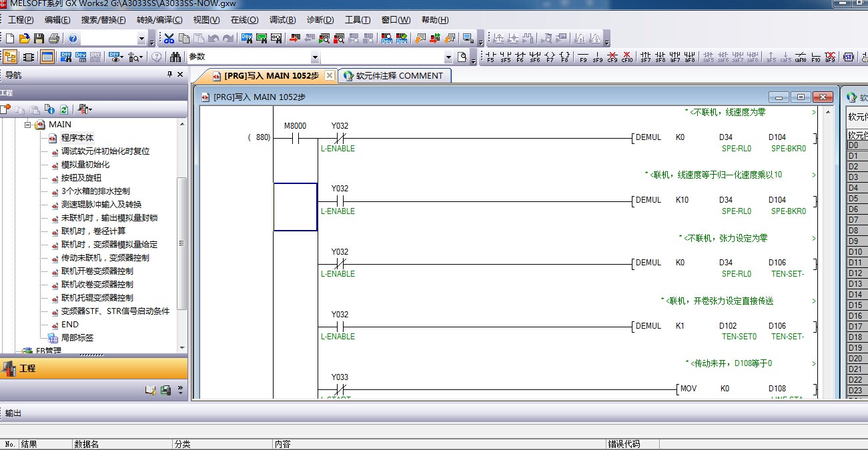
Task: Collapse the MAIN program tree node
Action: point(28,125)
